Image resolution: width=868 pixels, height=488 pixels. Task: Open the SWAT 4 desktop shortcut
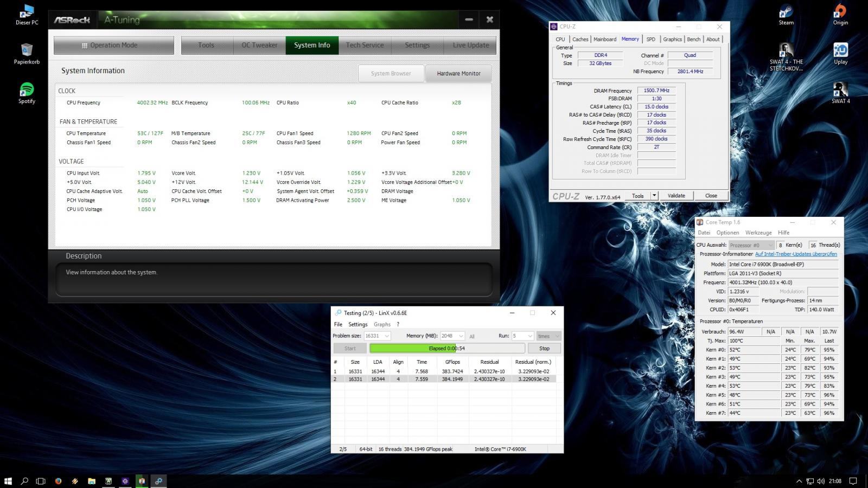pos(840,93)
